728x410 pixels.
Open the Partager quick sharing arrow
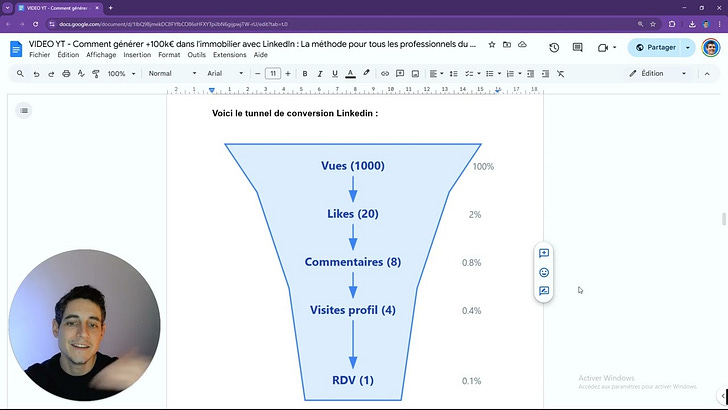coord(688,47)
